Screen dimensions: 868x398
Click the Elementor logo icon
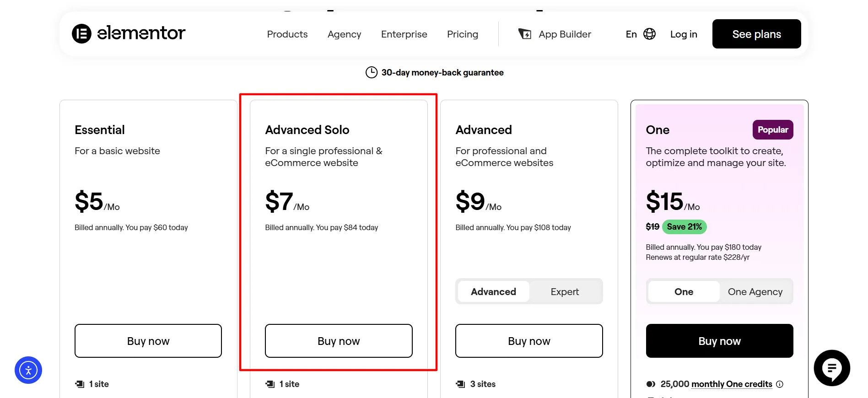pos(81,34)
